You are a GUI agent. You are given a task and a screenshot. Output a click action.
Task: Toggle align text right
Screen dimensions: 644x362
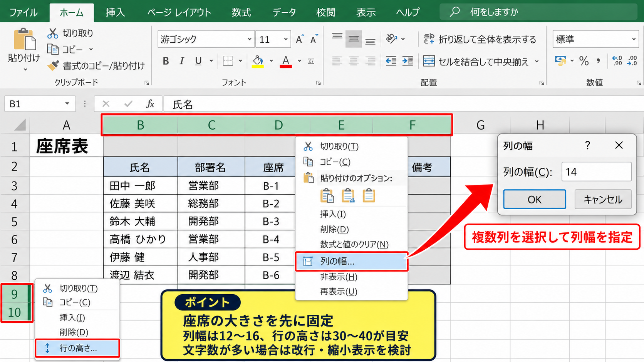pyautogui.click(x=370, y=61)
